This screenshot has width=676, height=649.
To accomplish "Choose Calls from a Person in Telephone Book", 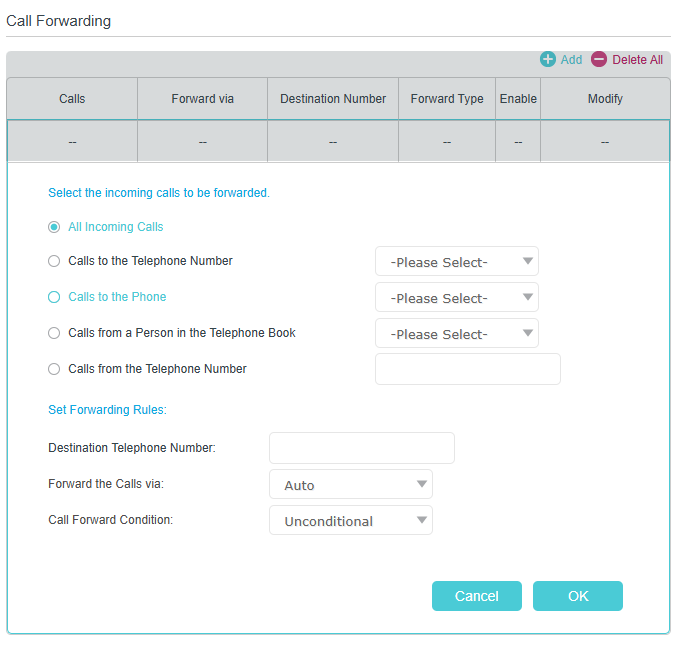I will 54,333.
